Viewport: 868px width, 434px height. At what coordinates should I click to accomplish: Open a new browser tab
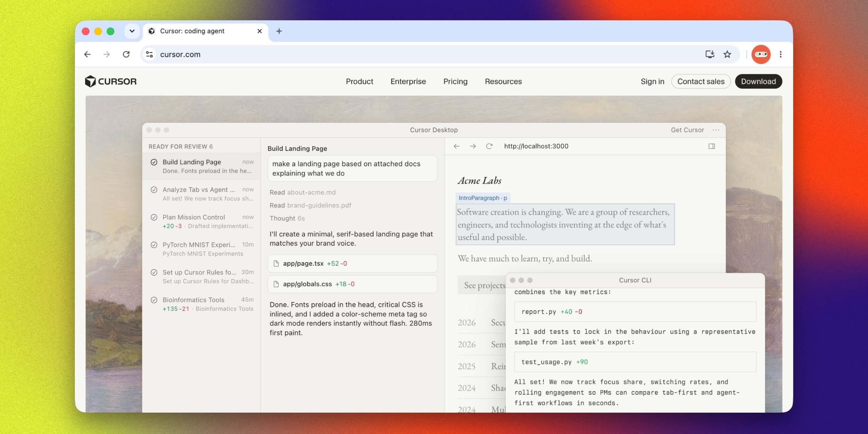pos(279,31)
